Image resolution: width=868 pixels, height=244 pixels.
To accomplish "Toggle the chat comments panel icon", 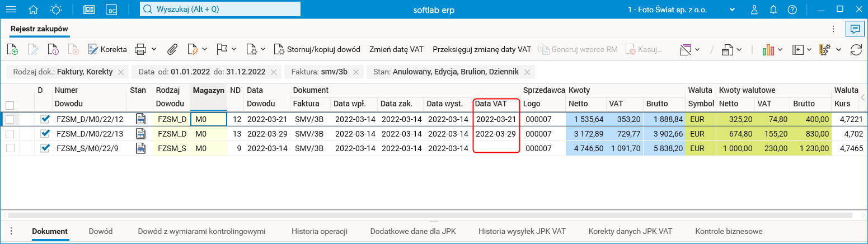I will click(855, 28).
